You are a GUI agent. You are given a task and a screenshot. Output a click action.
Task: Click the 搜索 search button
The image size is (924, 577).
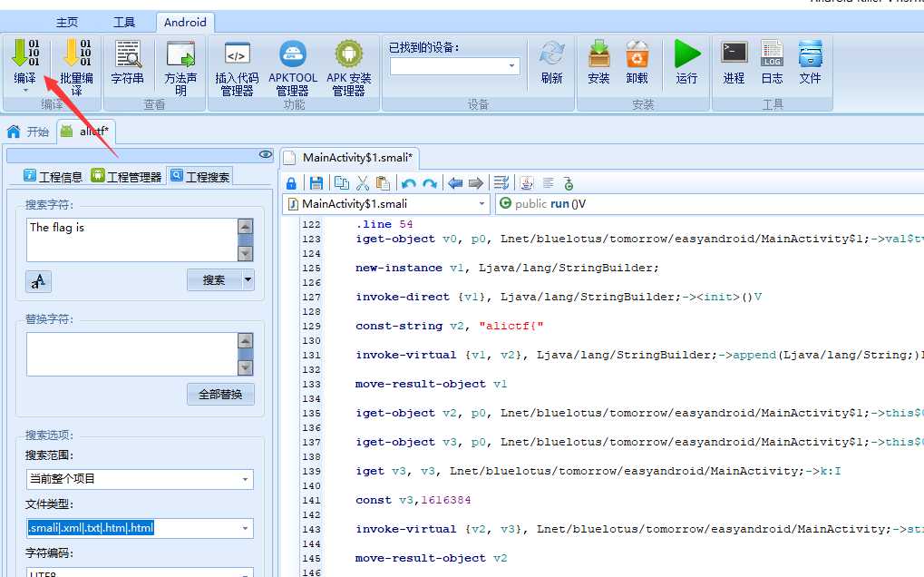[x=214, y=280]
